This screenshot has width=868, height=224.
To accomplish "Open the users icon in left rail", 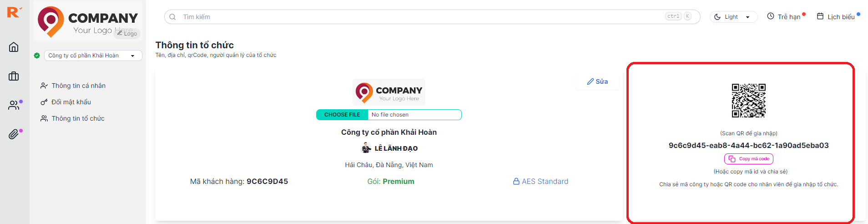I will [x=14, y=105].
